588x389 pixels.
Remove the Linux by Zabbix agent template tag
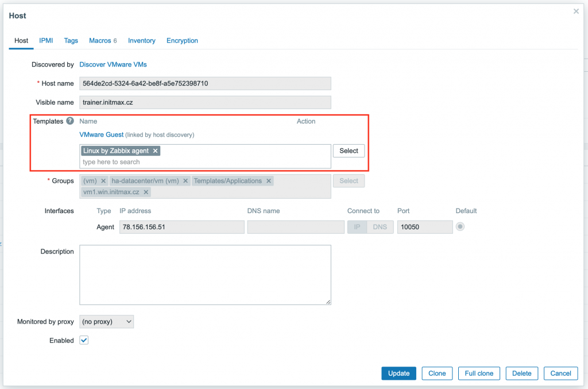click(x=155, y=151)
